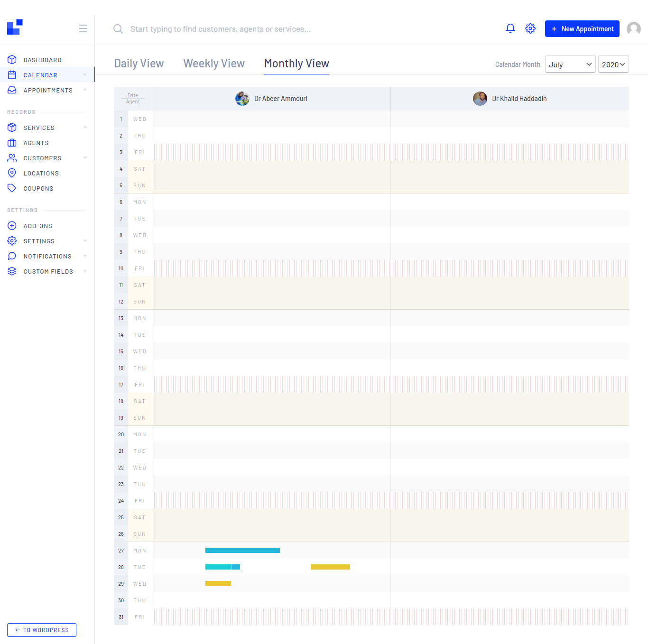
Task: Expand the Customers section in sidebar
Action: 84,157
